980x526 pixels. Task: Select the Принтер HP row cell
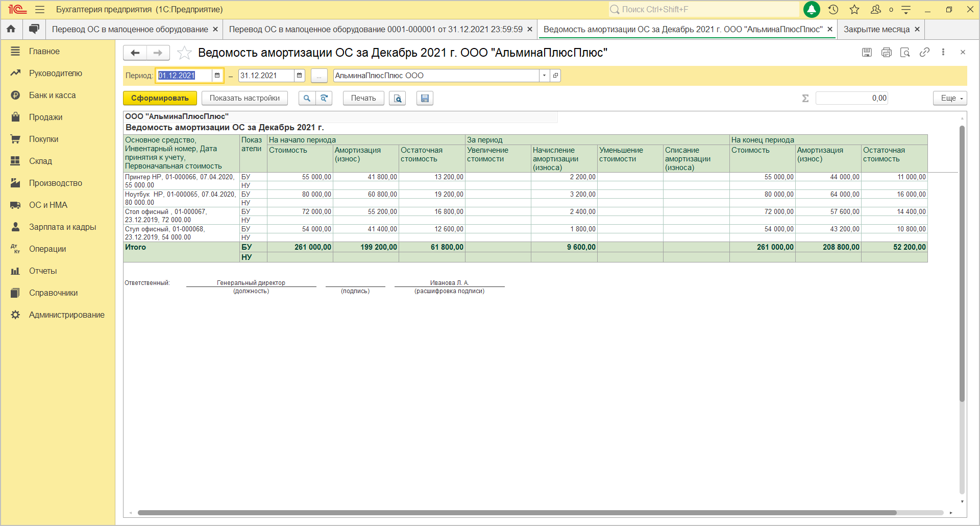coord(181,181)
